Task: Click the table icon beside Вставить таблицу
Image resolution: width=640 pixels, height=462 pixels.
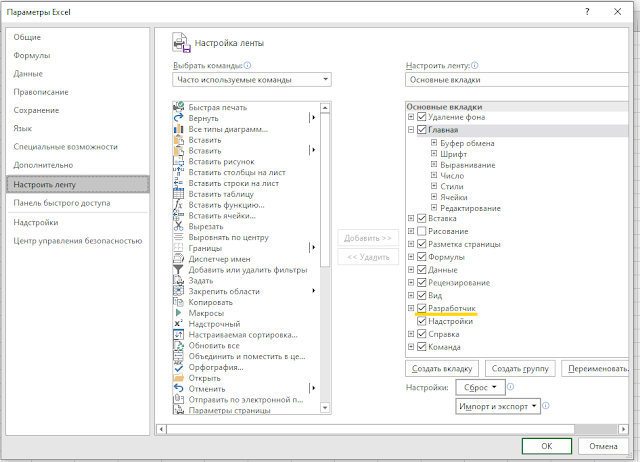Action: 178,194
